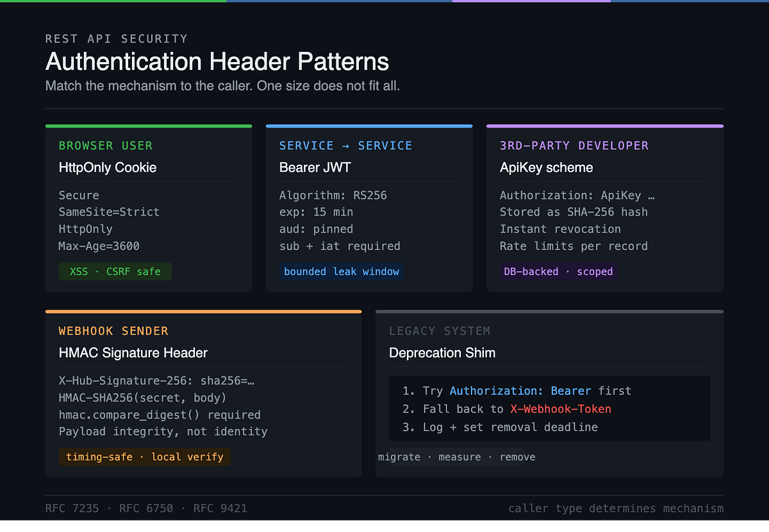The width and height of the screenshot is (769, 532).
Task: Click the 'HMAC-SHA256(secret, body)' line
Action: (x=143, y=397)
